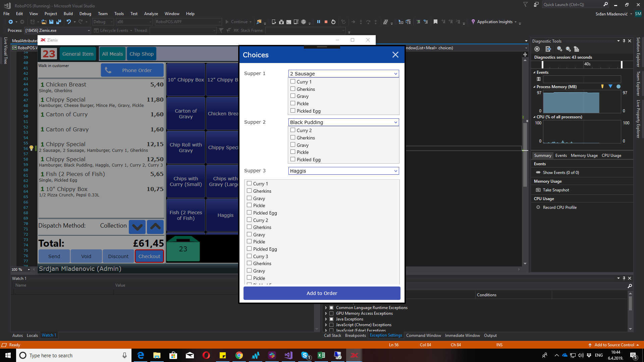
Task: Check Curry 2 under Supper 2
Action: (x=293, y=130)
